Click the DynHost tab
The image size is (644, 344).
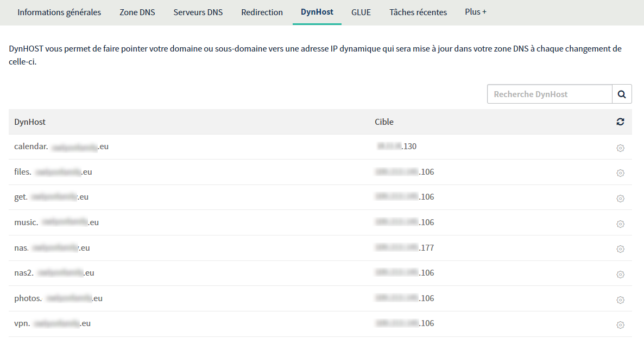pyautogui.click(x=317, y=12)
